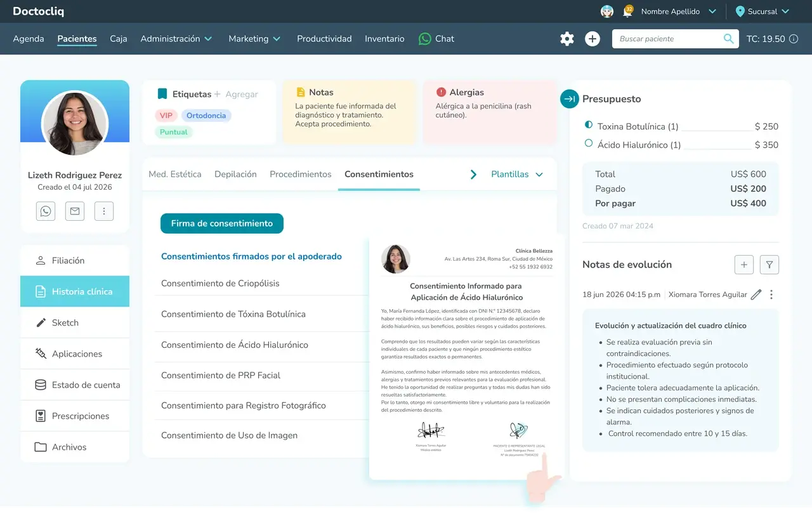Open the settings gear icon

(567, 39)
